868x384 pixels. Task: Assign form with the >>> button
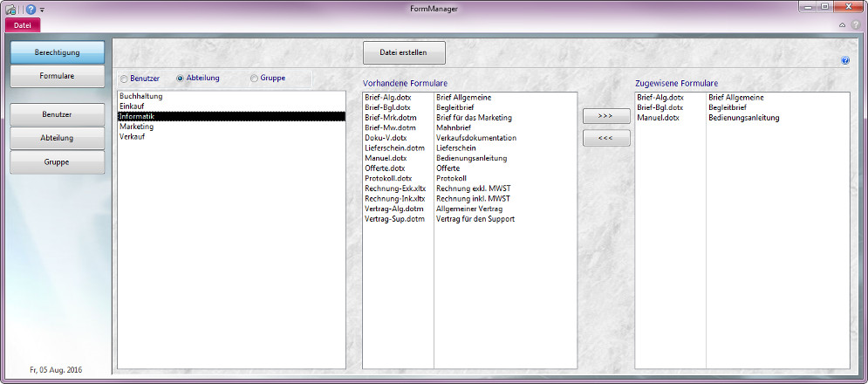(x=605, y=116)
